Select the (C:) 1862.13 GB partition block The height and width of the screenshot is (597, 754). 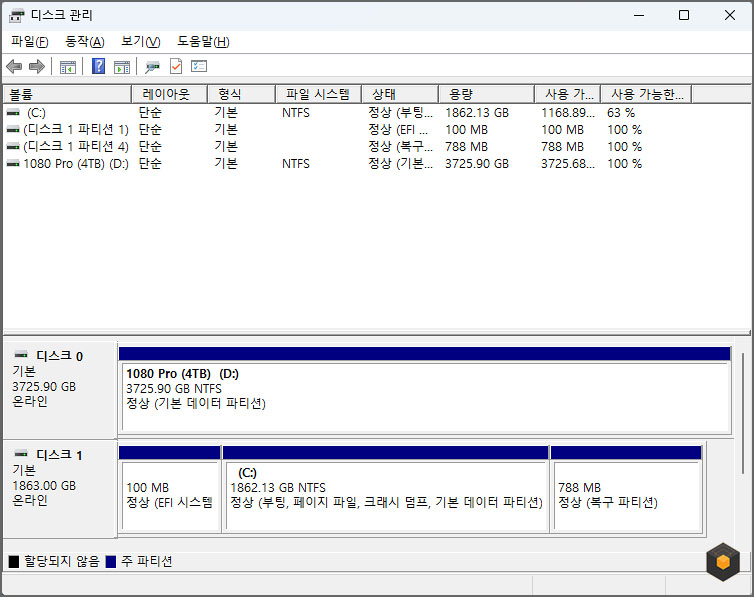point(386,489)
